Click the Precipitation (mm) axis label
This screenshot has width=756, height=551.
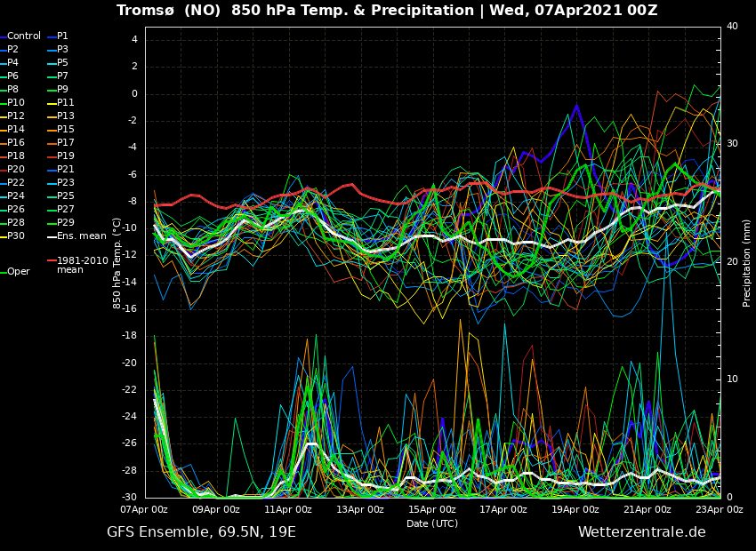(x=746, y=263)
